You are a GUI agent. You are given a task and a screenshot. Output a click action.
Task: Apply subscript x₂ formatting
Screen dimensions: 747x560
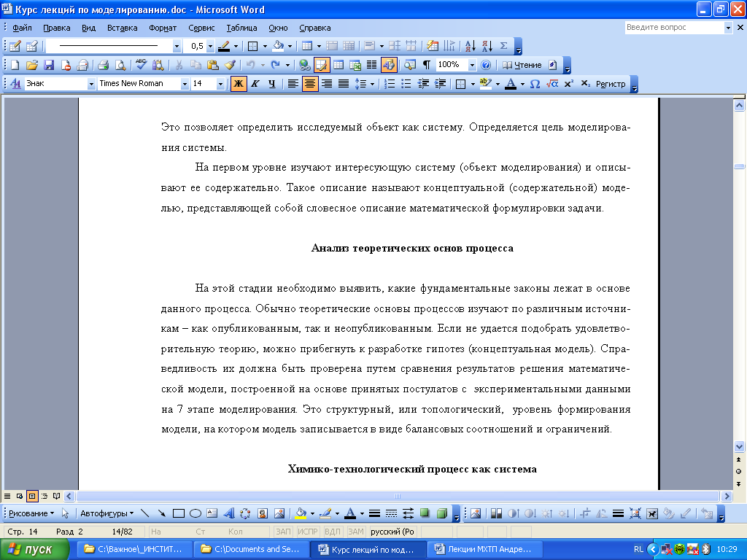[x=586, y=84]
